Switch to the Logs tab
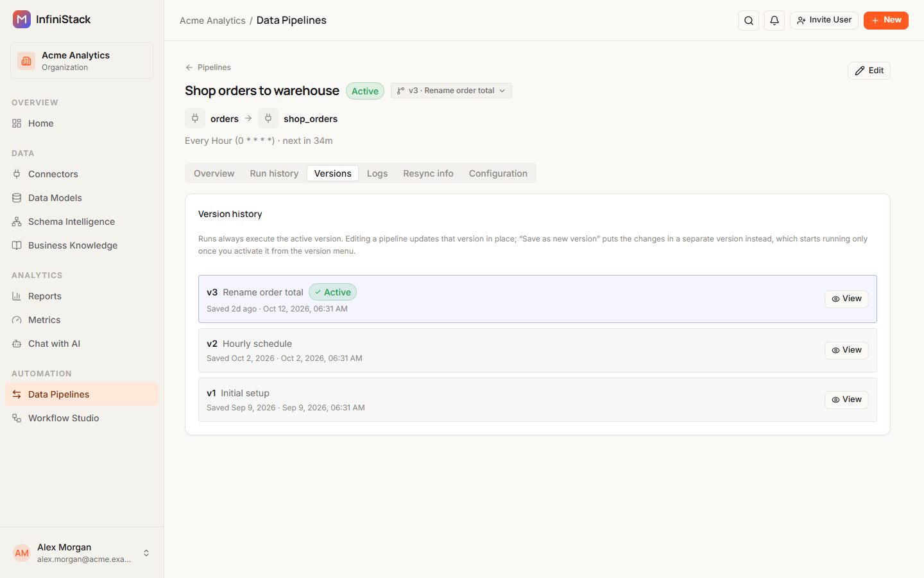 pos(377,173)
